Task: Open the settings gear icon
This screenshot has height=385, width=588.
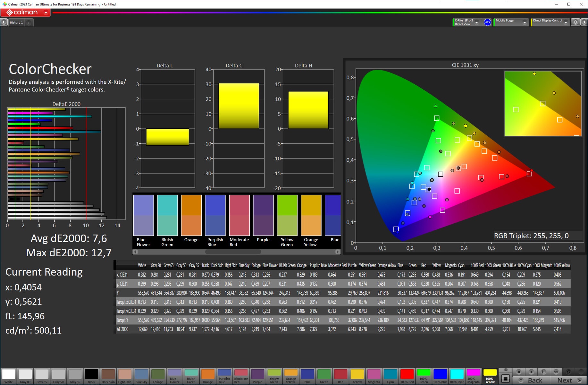Action: pos(575,22)
